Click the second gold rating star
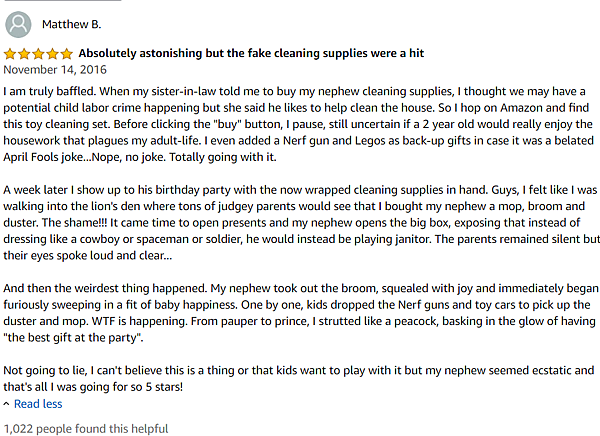The height and width of the screenshot is (436, 600). 24,54
